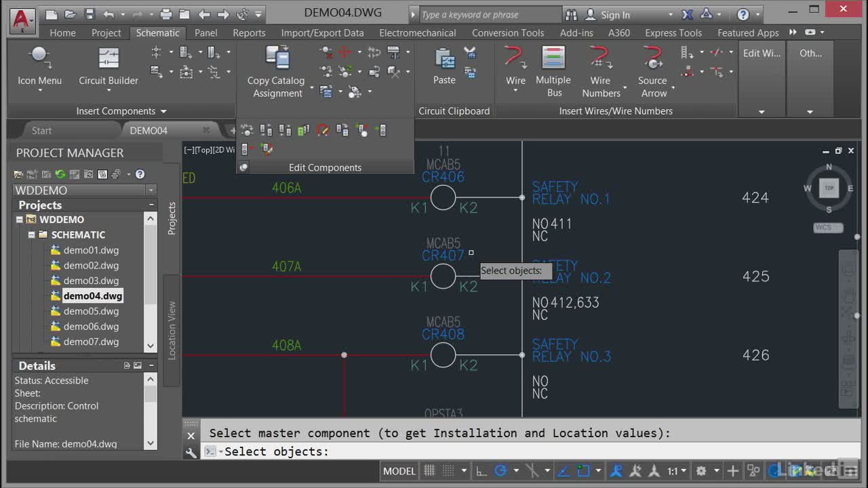Click the Plot printer icon
The image size is (868, 488).
coord(166,14)
